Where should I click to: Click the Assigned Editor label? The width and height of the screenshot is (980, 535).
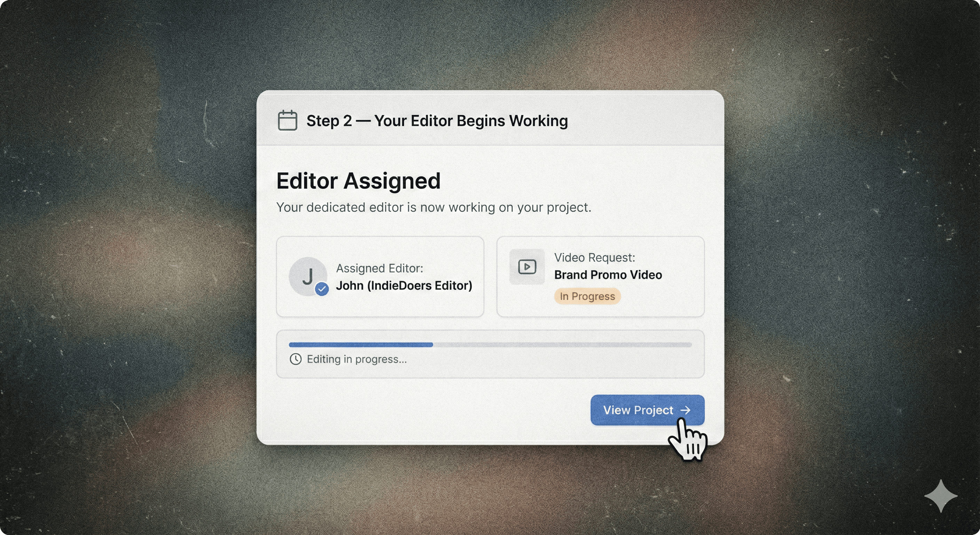379,268
